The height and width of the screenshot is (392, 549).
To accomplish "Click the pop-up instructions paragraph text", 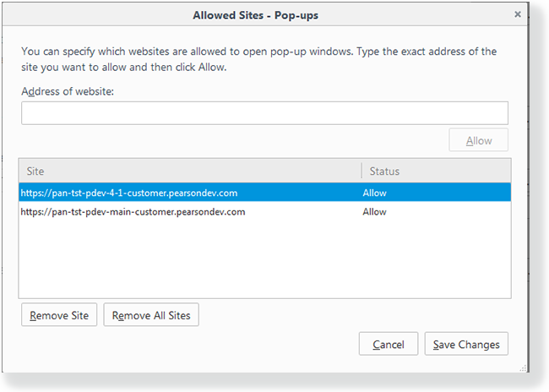I will (x=258, y=58).
